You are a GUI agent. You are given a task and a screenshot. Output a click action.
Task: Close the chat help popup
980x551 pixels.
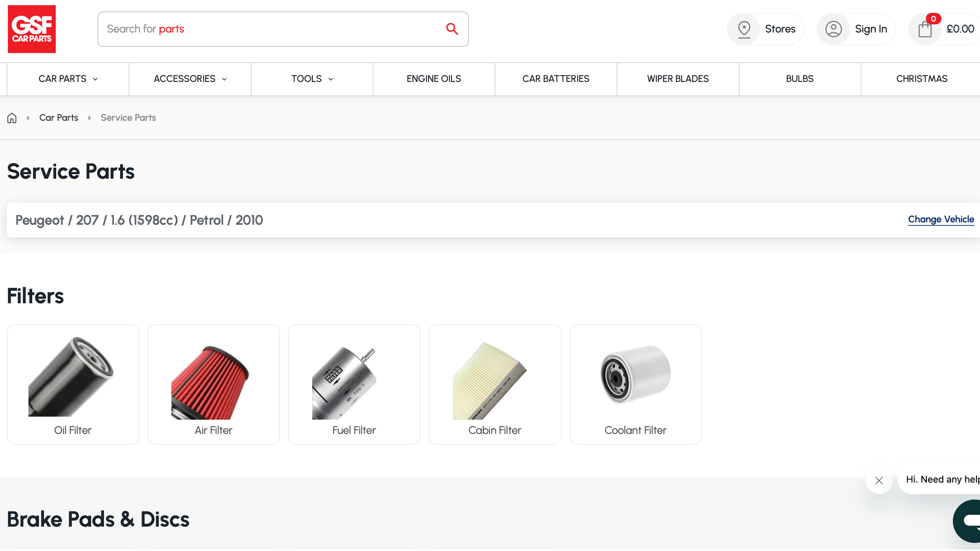[x=879, y=481]
